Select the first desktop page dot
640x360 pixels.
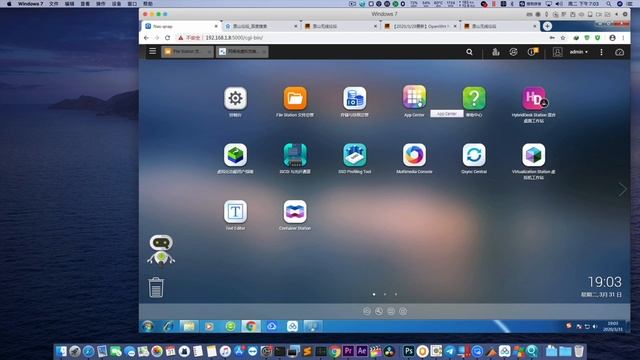point(374,294)
